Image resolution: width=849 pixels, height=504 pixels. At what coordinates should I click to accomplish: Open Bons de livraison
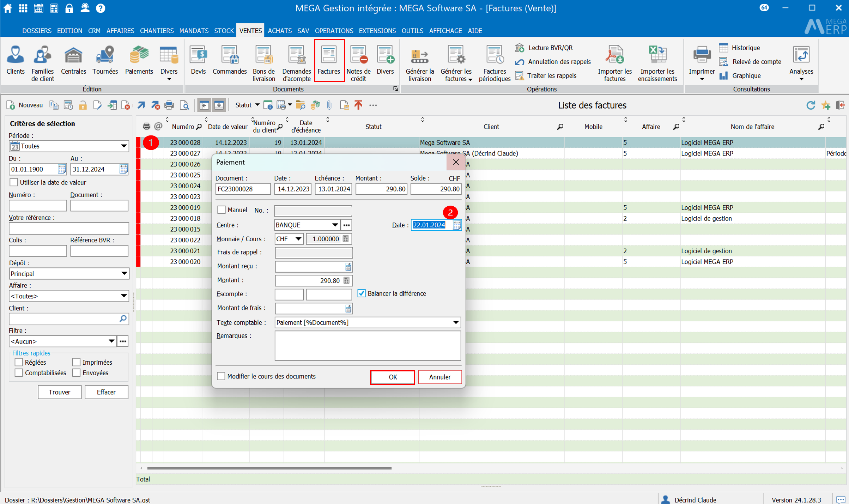pyautogui.click(x=264, y=63)
